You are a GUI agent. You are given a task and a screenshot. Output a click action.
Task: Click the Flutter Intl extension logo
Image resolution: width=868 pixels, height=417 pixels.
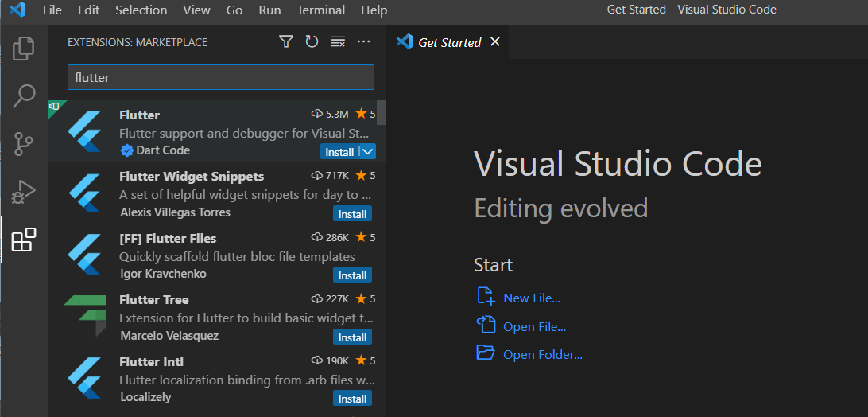[84, 378]
